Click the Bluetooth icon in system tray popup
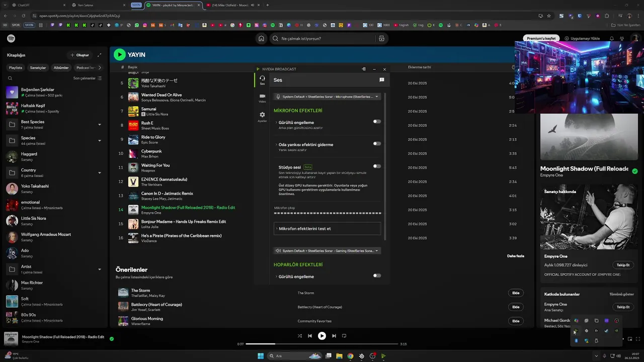 [576, 341]
